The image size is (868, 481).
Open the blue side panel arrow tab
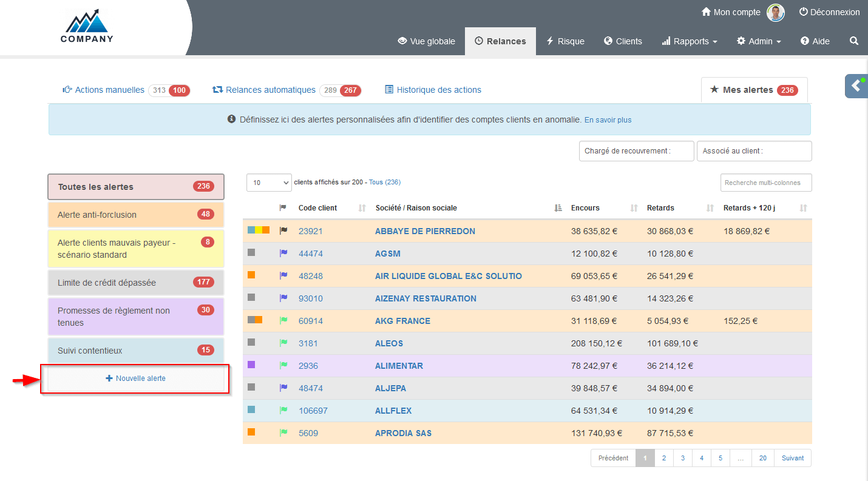(x=856, y=86)
